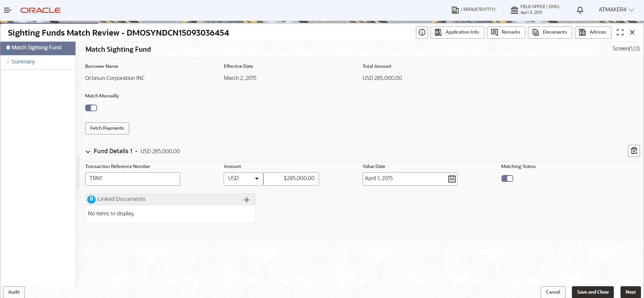
Task: Go to the Summary step
Action: pos(23,62)
